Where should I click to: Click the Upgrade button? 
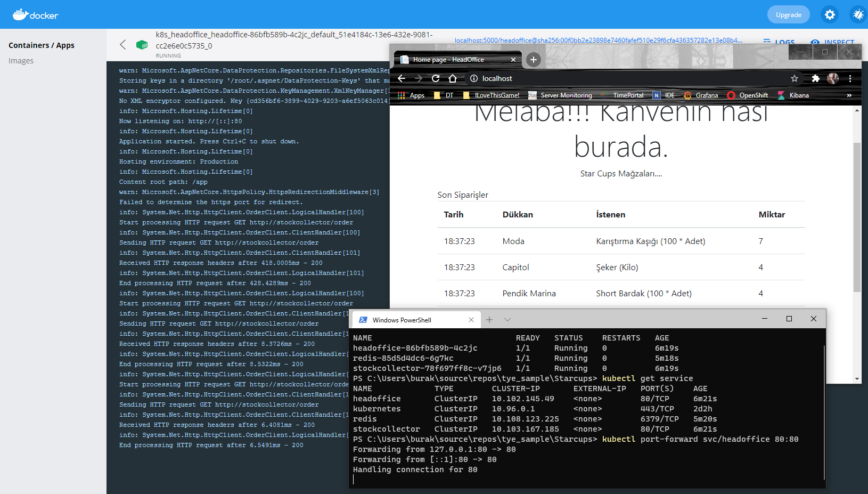click(x=788, y=14)
